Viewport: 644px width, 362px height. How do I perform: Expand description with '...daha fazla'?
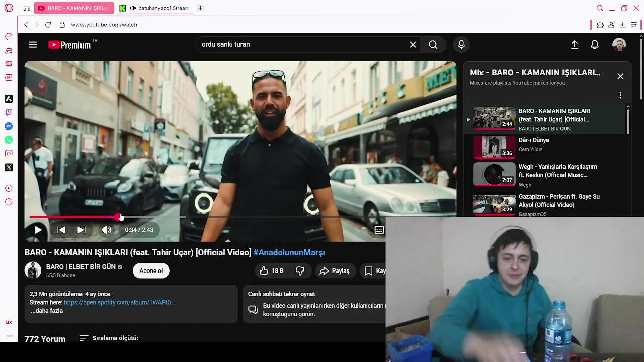47,311
